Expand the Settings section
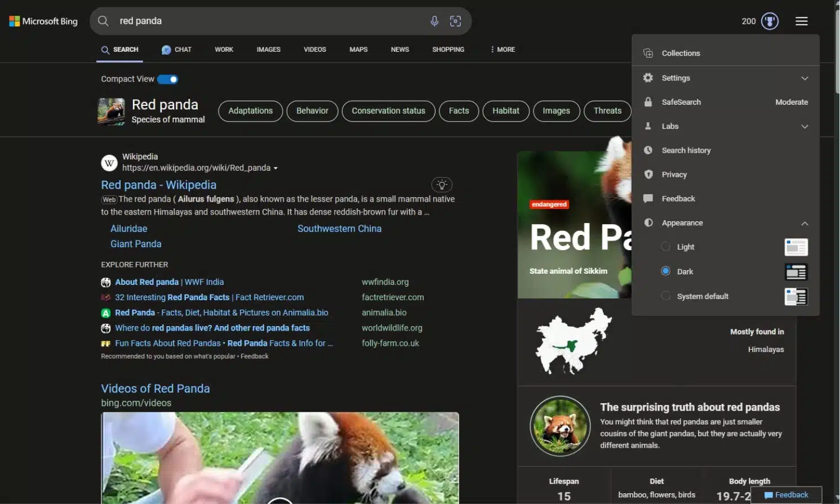Viewport: 840px width, 504px height. 804,78
